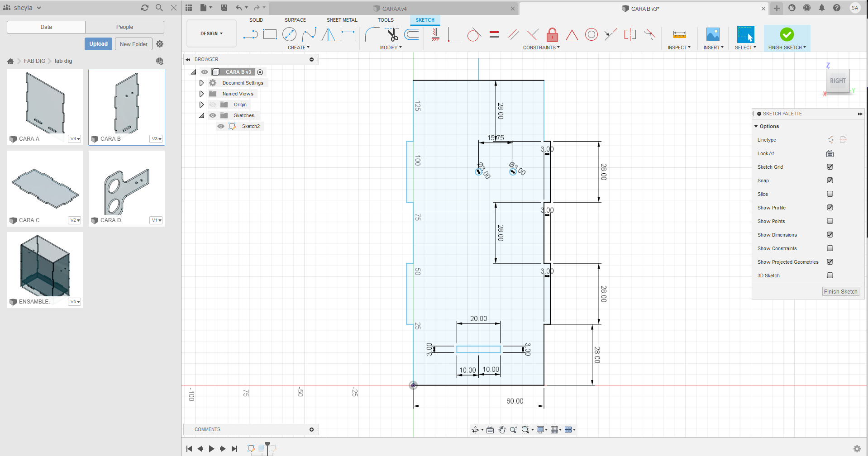This screenshot has width=868, height=456.
Task: Switch to the People tab
Action: point(124,27)
